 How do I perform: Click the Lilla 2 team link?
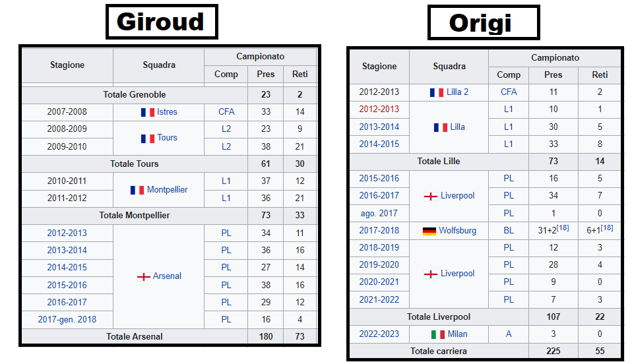pyautogui.click(x=457, y=92)
